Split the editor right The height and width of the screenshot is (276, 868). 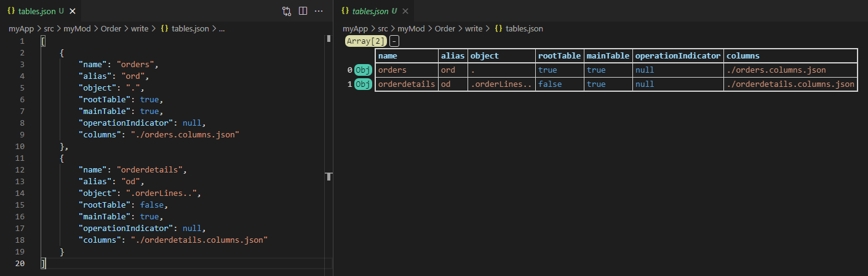(x=303, y=11)
